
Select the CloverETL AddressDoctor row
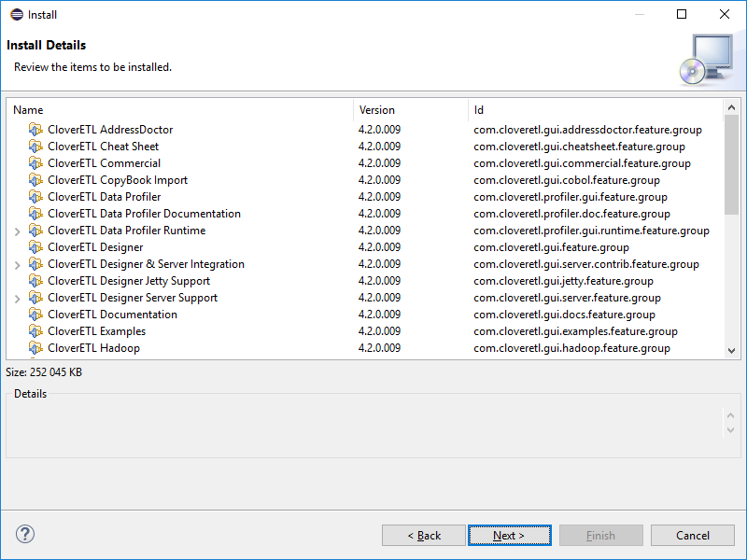click(x=365, y=130)
